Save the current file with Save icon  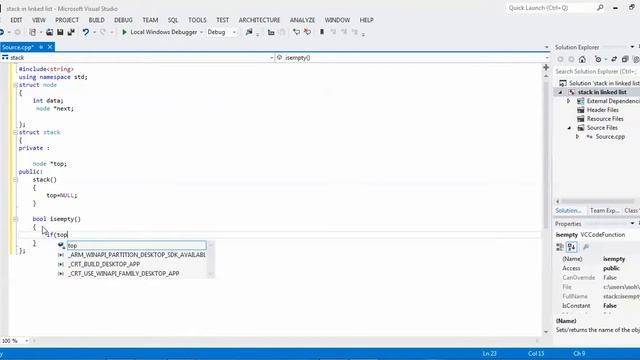tap(60, 32)
